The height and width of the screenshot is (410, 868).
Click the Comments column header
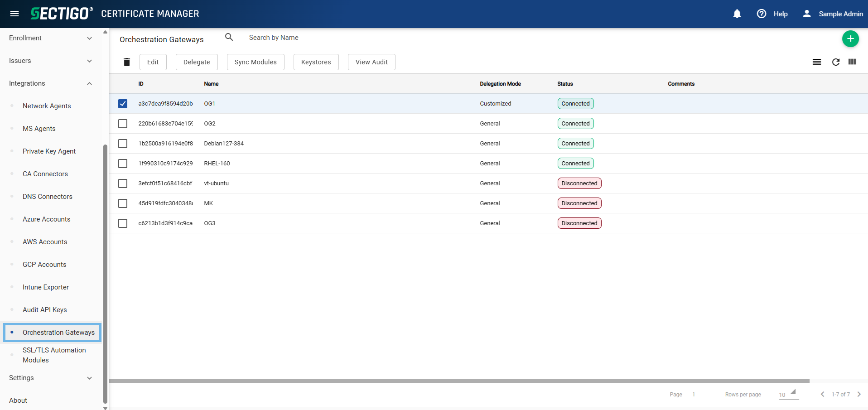(x=681, y=84)
